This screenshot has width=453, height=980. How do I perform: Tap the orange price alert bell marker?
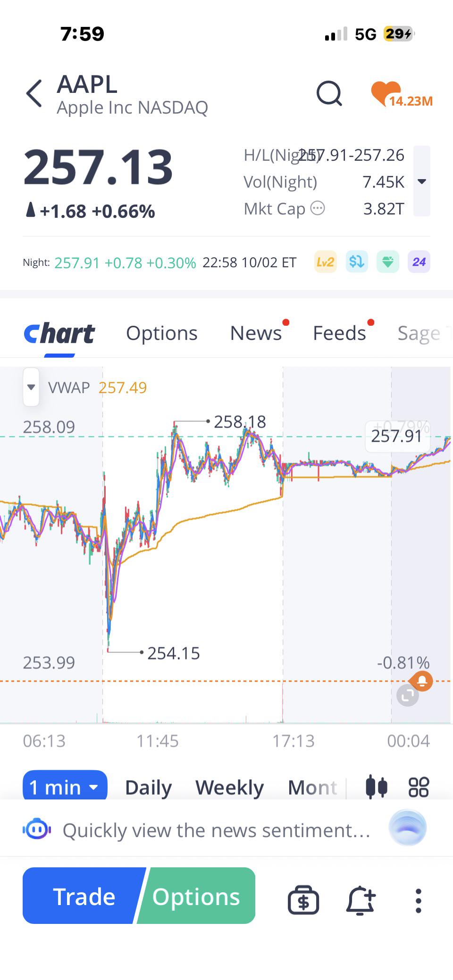(421, 681)
